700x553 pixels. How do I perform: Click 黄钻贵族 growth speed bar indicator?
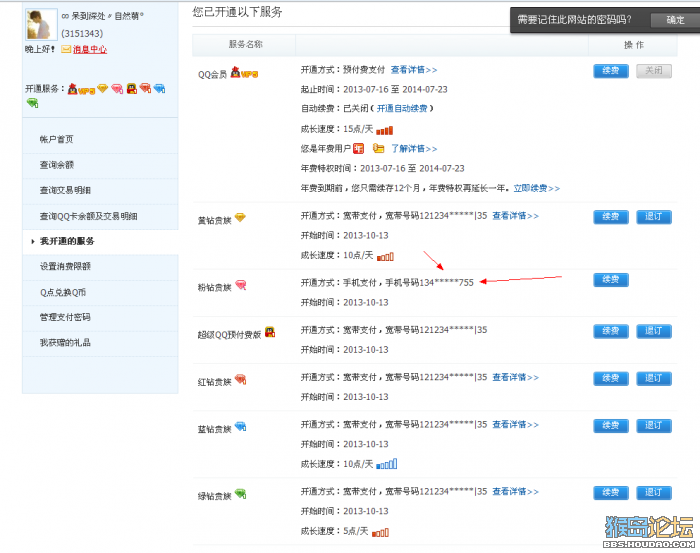coord(385,257)
